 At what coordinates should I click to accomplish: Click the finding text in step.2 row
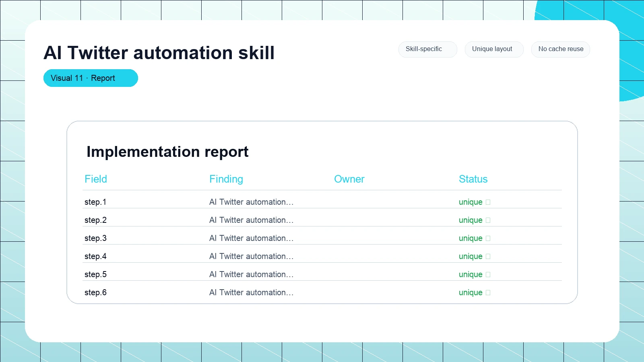[252, 220]
